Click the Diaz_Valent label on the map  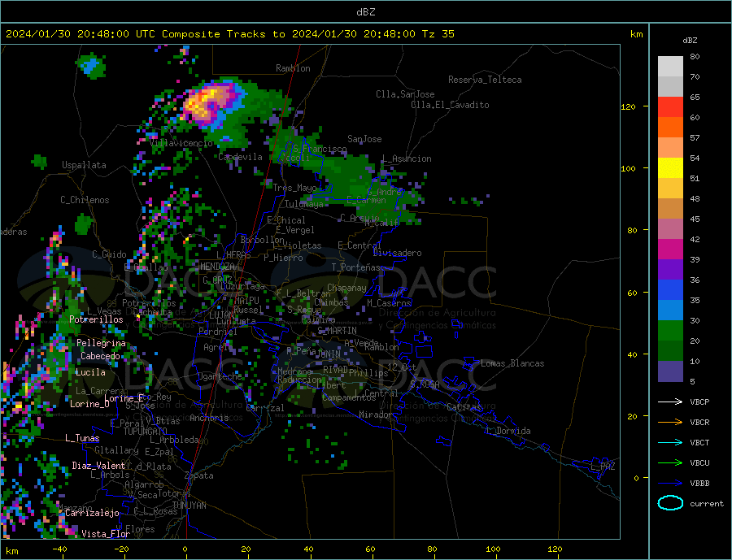coord(98,466)
